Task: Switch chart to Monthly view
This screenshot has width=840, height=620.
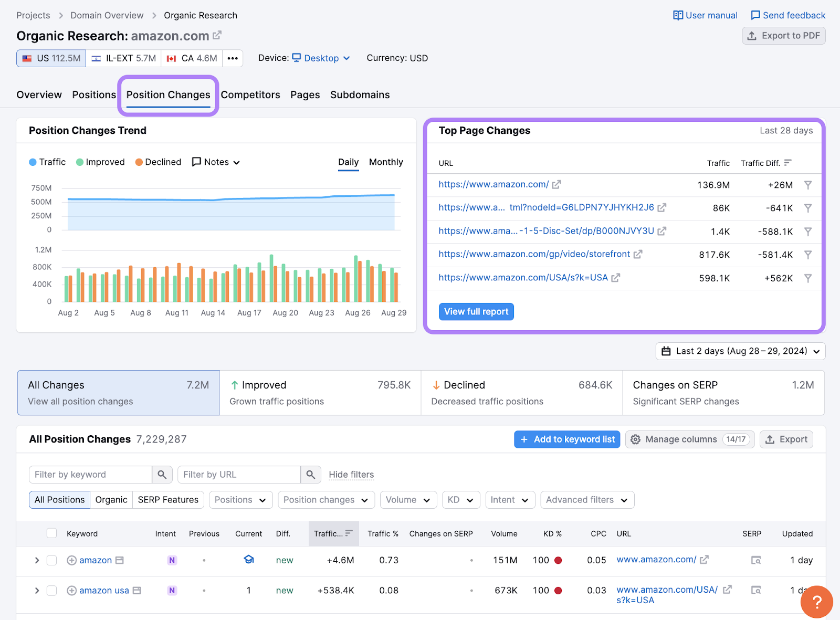Action: (x=386, y=162)
